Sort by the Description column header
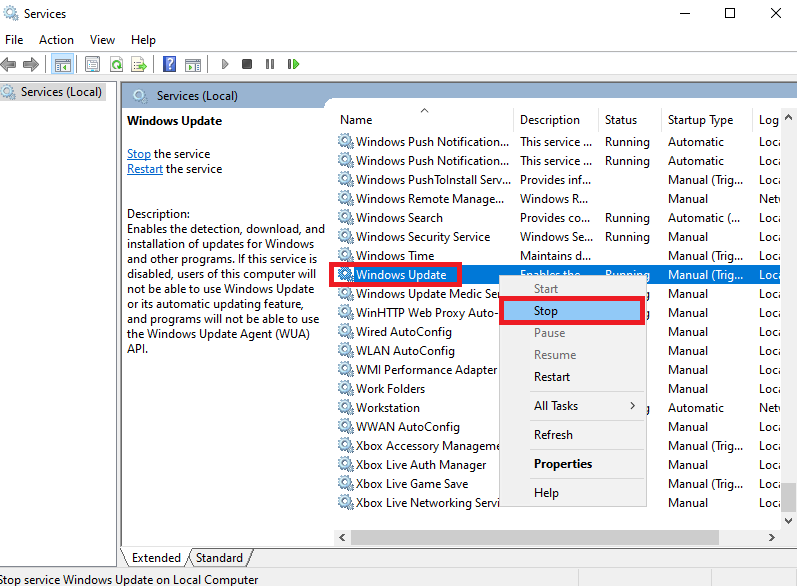Screen dimensions: 797x586 point(556,120)
